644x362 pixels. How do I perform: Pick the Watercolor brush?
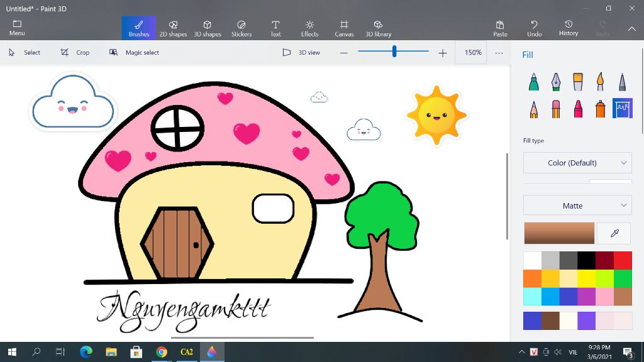pyautogui.click(x=600, y=82)
